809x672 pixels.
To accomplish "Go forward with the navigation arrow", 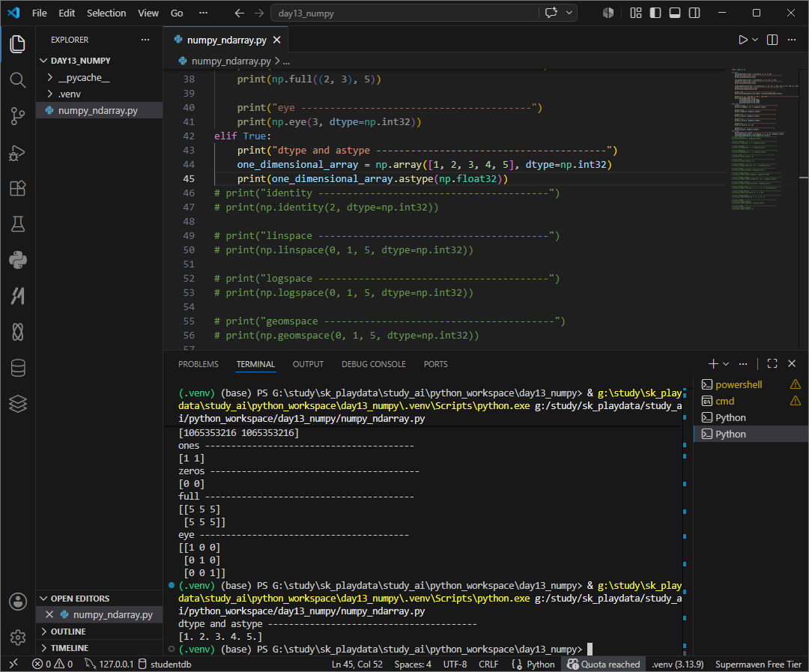I will tap(259, 13).
